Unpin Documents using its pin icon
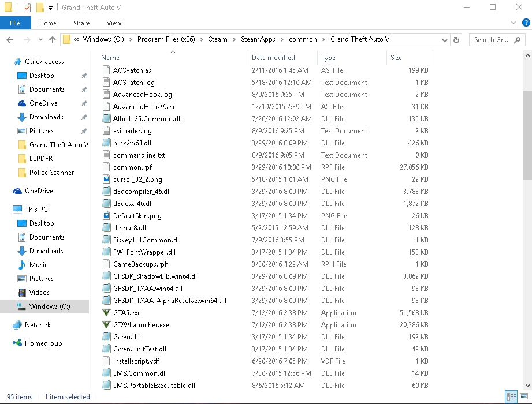The width and height of the screenshot is (532, 404). (x=84, y=89)
